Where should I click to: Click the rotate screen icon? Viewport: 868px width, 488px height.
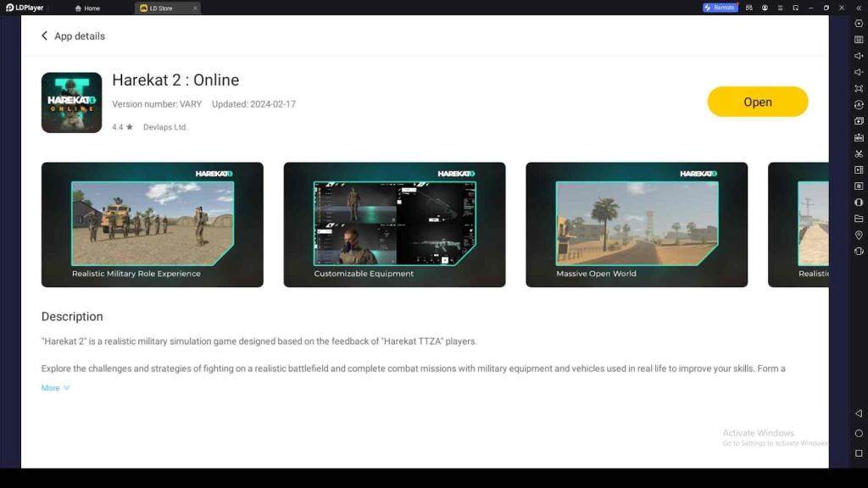[859, 251]
